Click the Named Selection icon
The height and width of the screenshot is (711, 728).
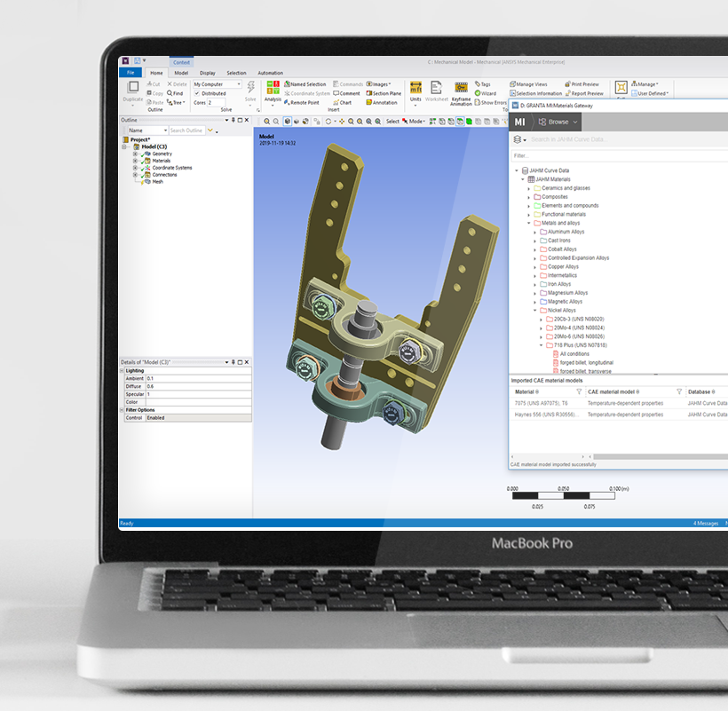(x=305, y=84)
